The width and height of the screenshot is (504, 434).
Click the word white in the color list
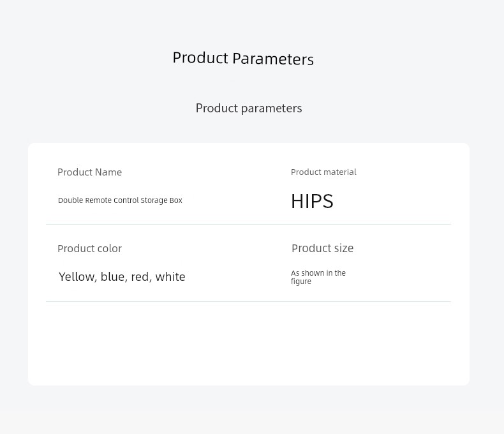coord(170,277)
